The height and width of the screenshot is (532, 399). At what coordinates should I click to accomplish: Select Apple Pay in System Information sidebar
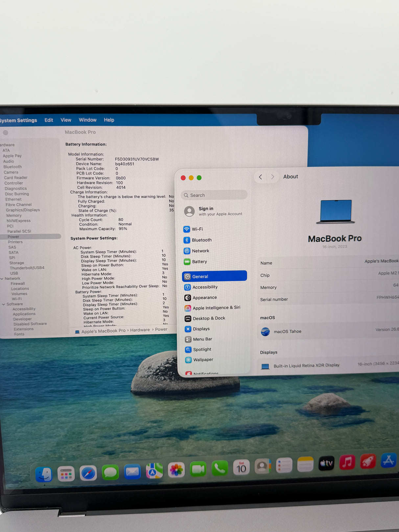(12, 156)
